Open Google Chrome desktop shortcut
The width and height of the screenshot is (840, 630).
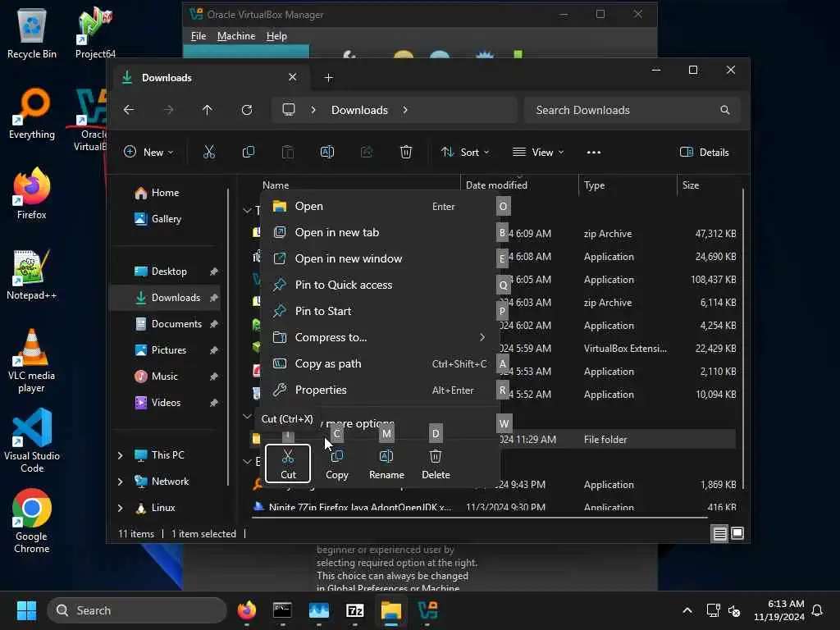[32, 521]
